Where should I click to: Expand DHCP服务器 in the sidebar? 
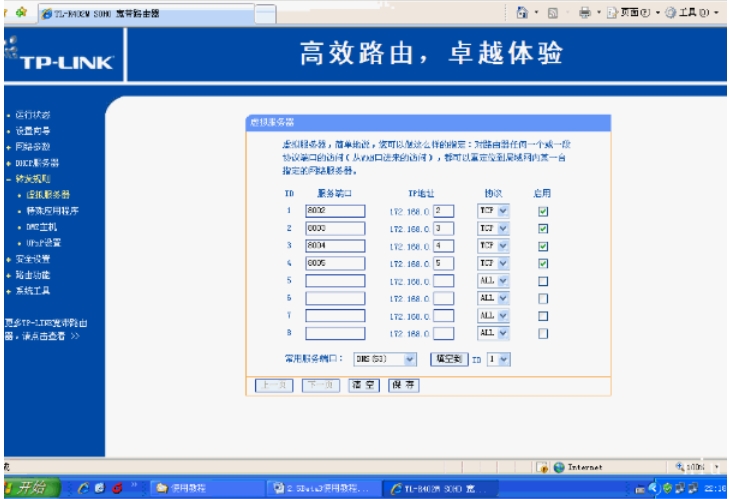[37, 163]
